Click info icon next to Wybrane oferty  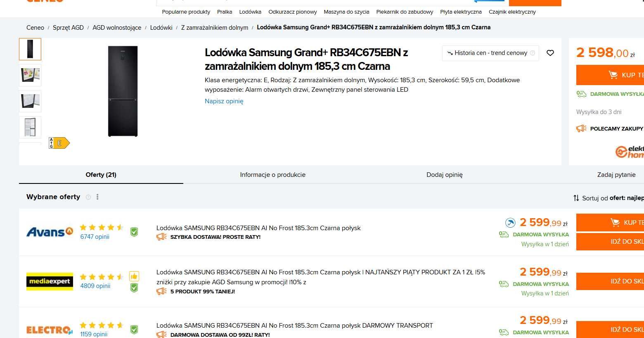click(x=88, y=197)
